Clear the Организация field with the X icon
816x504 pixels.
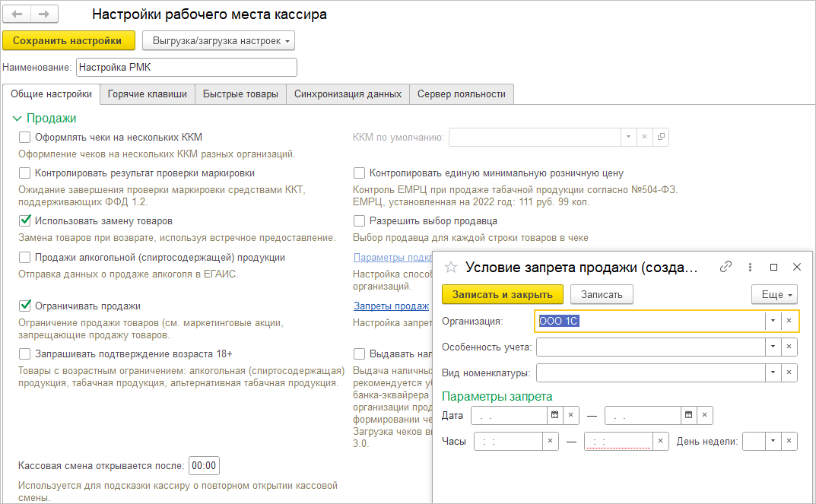point(789,321)
